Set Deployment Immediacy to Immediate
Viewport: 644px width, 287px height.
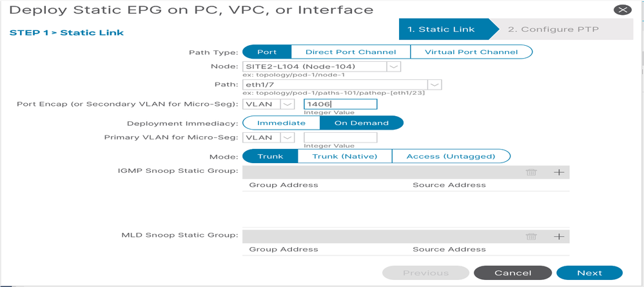pos(281,123)
